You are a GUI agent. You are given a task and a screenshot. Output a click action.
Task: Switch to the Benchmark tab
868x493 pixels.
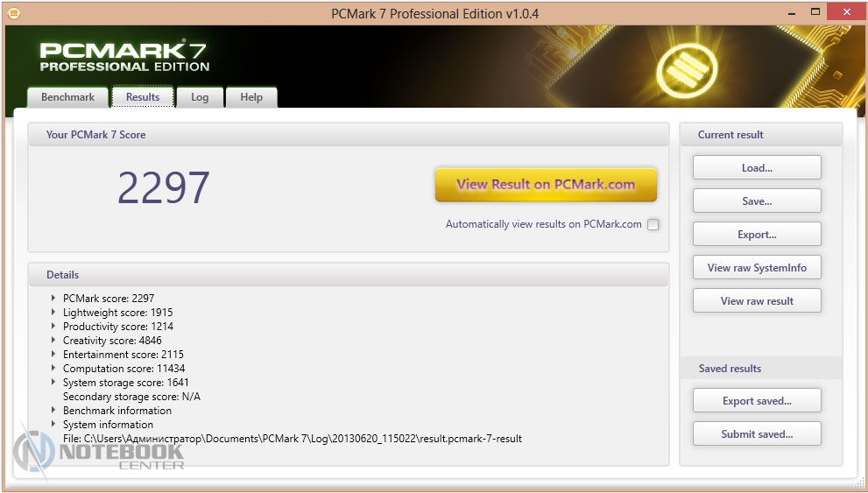(x=67, y=97)
